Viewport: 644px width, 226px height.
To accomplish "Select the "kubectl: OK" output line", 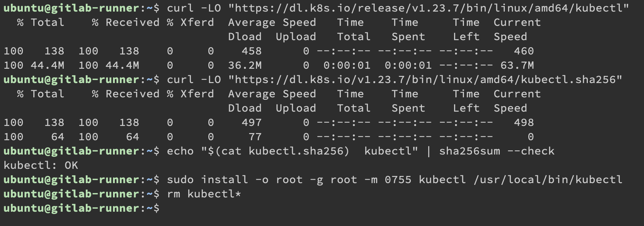I will pos(41,165).
